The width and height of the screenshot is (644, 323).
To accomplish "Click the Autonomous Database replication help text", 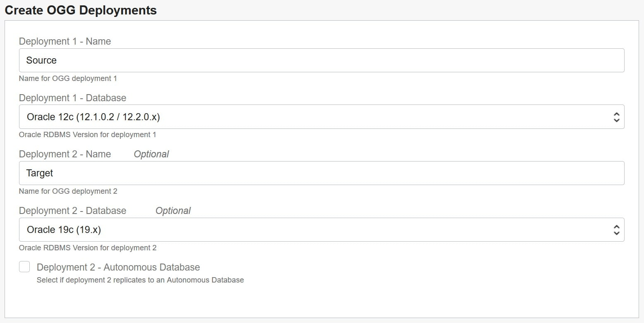I will [140, 280].
